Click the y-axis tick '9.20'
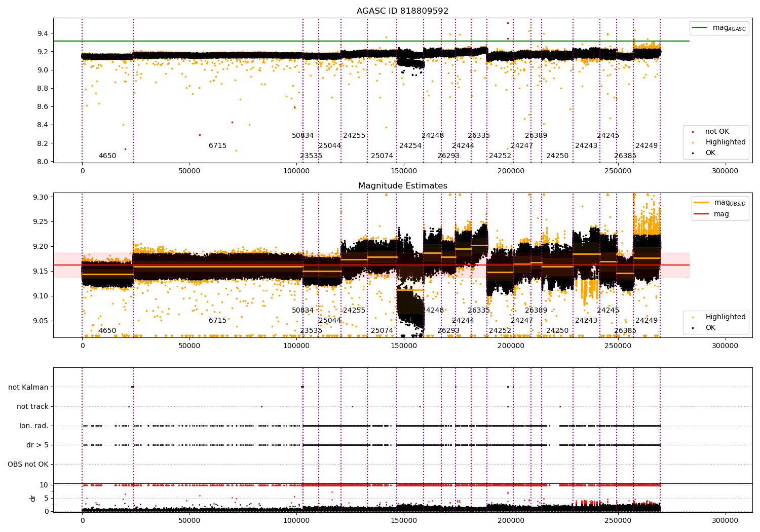This screenshot has width=760, height=532. 41,246
